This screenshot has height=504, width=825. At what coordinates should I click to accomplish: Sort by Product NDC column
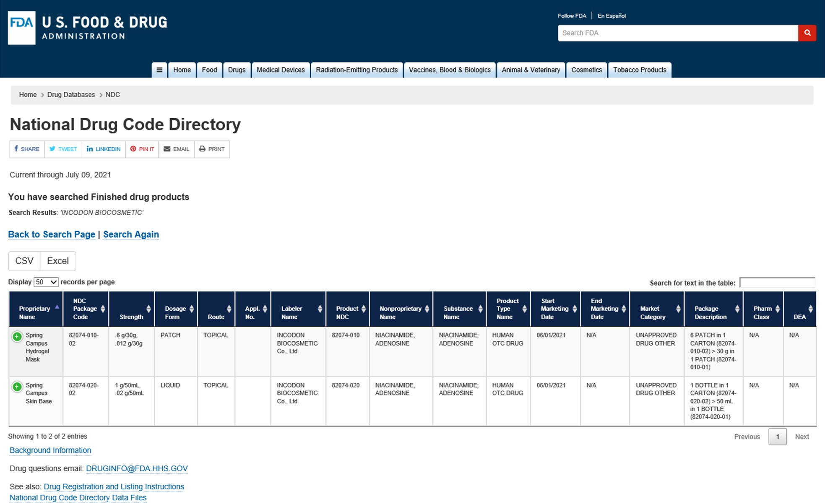pos(348,309)
